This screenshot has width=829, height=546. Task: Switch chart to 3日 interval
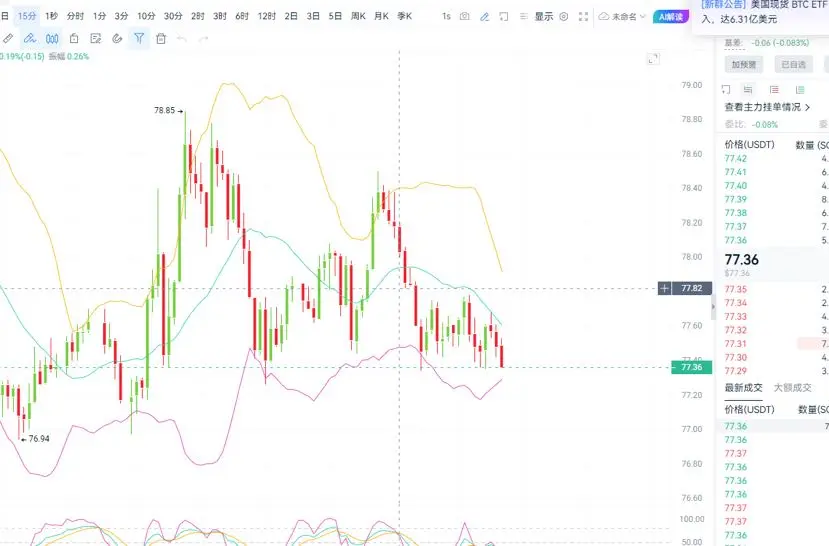tap(313, 16)
